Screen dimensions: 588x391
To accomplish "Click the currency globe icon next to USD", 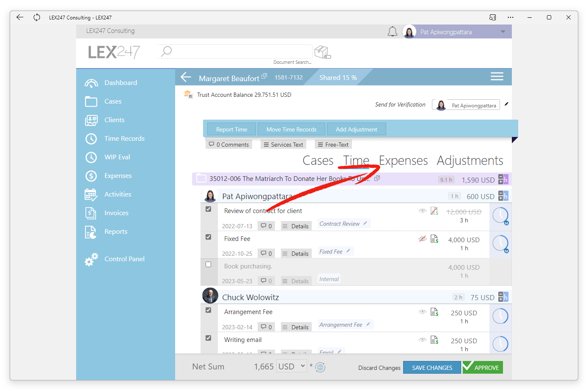I will (321, 367).
